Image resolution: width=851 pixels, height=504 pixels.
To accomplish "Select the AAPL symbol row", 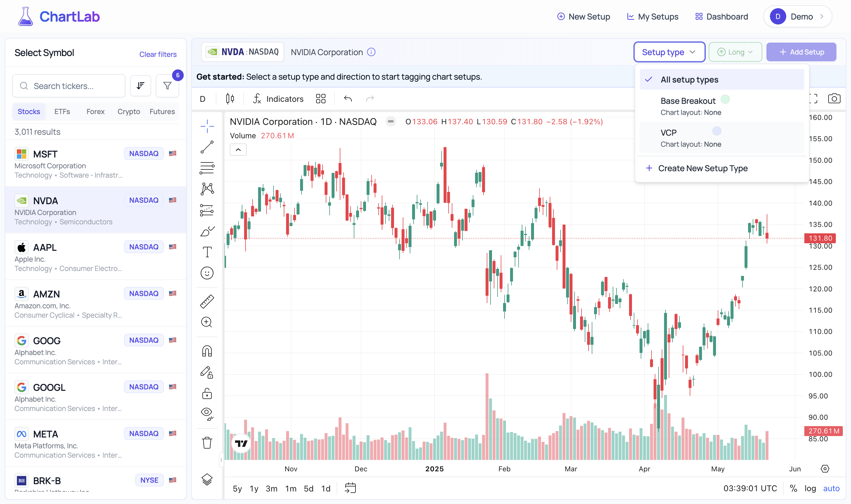I will click(96, 257).
